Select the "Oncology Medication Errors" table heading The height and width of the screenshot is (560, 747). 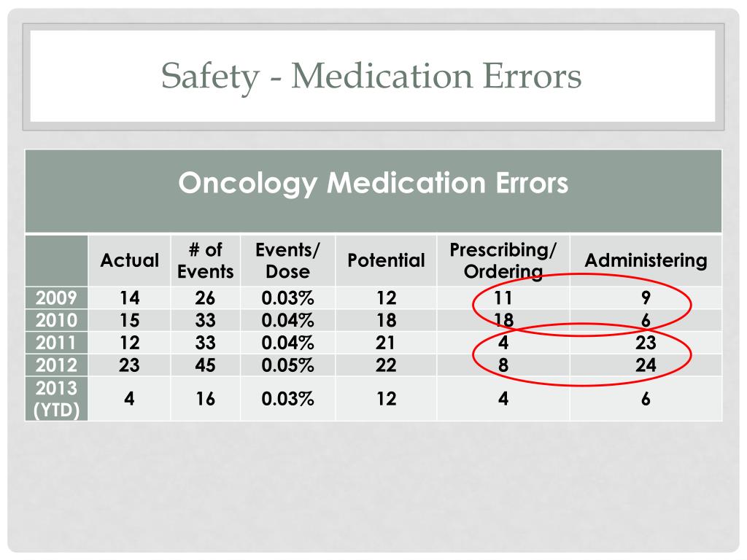(373, 183)
